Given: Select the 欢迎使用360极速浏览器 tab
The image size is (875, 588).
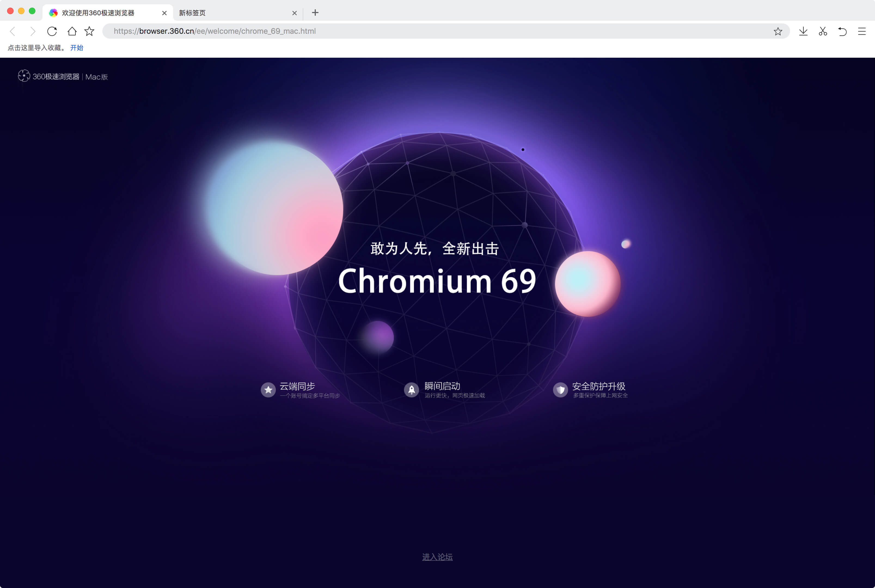Looking at the screenshot, I should [108, 13].
